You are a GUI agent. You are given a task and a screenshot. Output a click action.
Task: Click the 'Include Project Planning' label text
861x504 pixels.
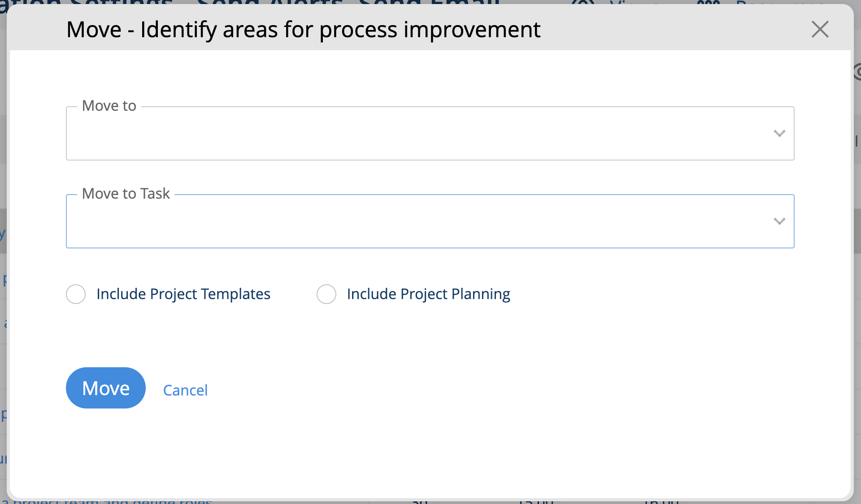click(x=428, y=294)
